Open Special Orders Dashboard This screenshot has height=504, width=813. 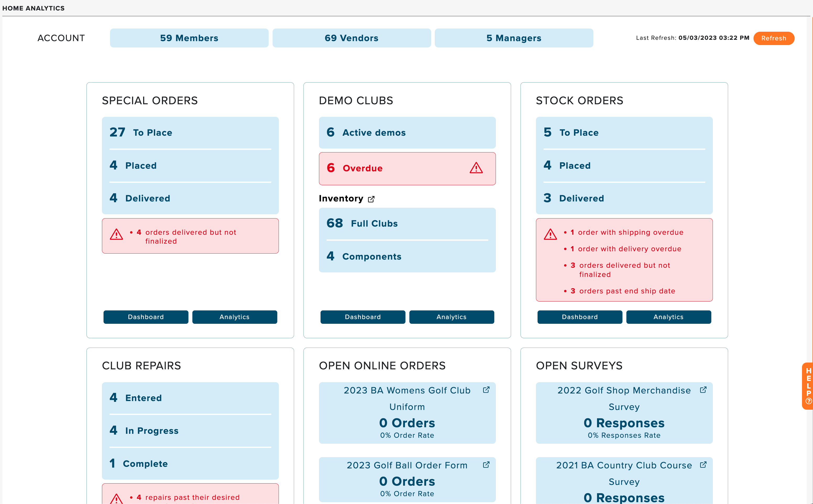point(146,317)
